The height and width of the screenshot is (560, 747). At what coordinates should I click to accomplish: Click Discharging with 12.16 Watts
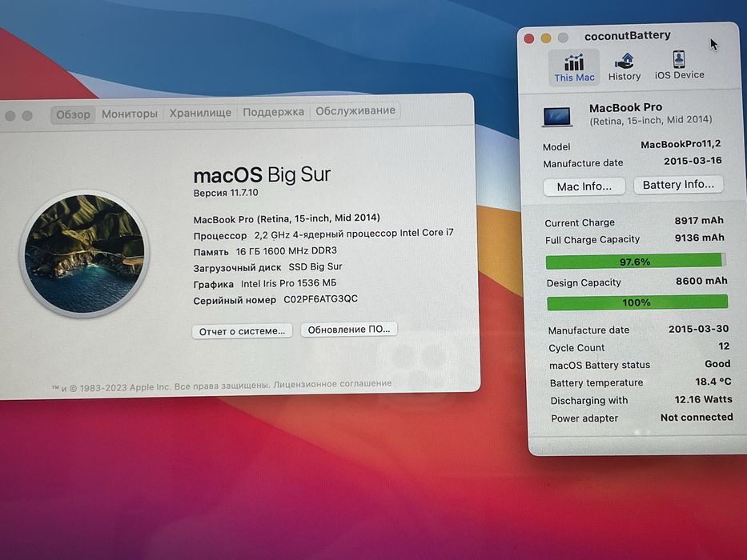pos(703,399)
